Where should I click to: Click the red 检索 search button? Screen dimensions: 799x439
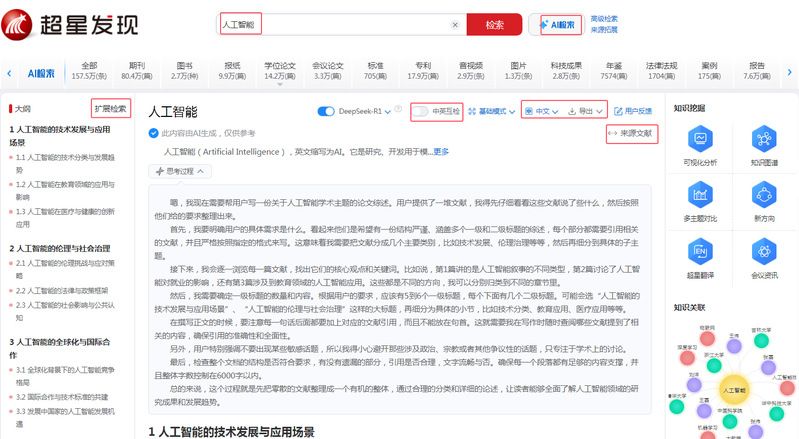493,25
